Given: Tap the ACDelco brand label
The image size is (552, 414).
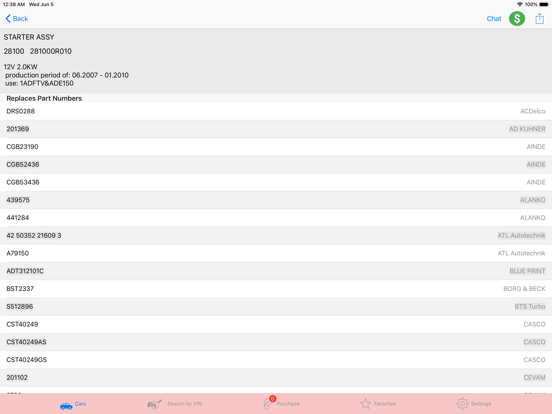Looking at the screenshot, I should (x=533, y=111).
